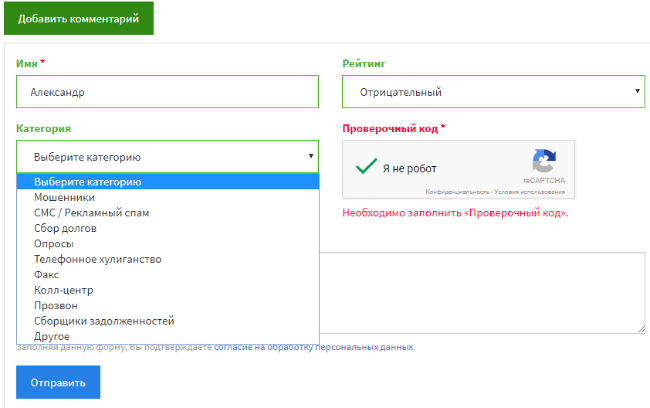This screenshot has height=408, width=650.
Task: Choose "СМС / Рекламный спам" option
Action: (x=91, y=213)
